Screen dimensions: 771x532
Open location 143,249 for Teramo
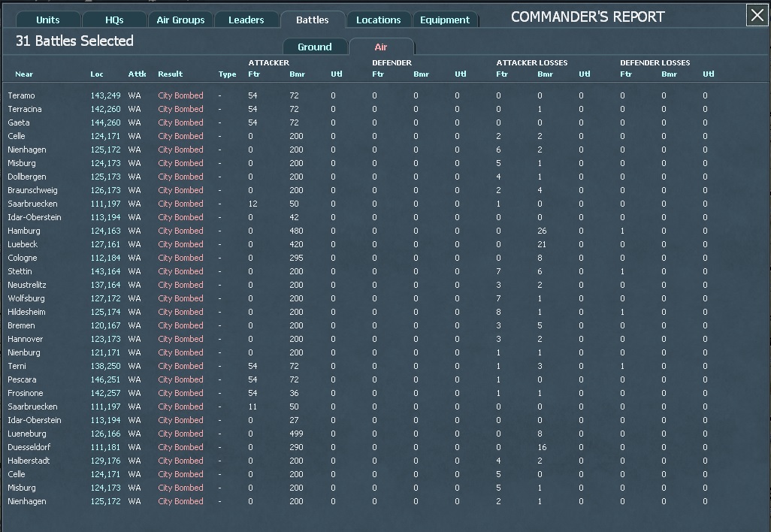(105, 95)
